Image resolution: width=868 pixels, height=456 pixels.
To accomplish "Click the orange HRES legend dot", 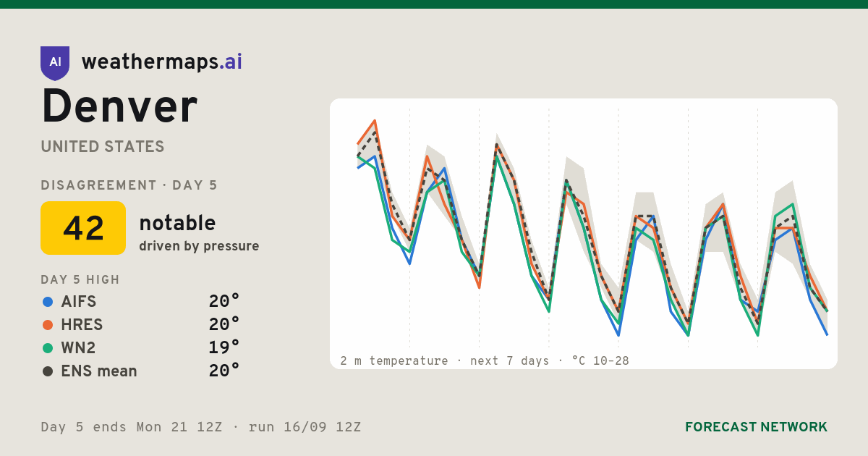I will (48, 325).
